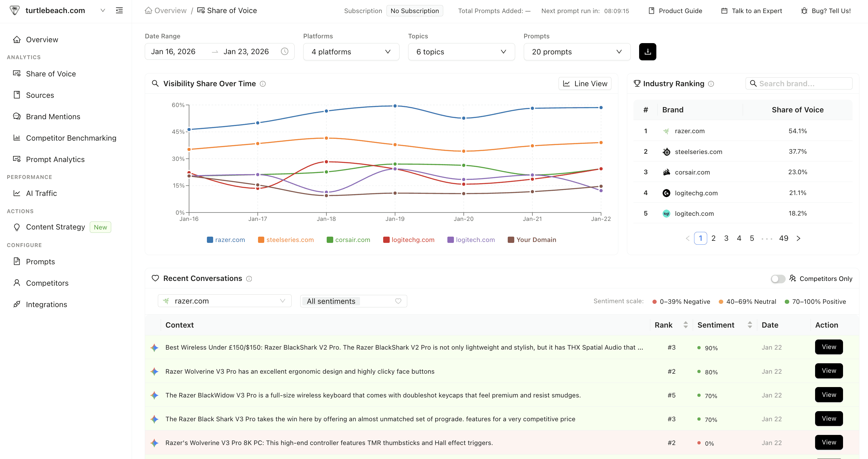Click View for Razer BlackWidow V3 Pro row

tap(828, 394)
